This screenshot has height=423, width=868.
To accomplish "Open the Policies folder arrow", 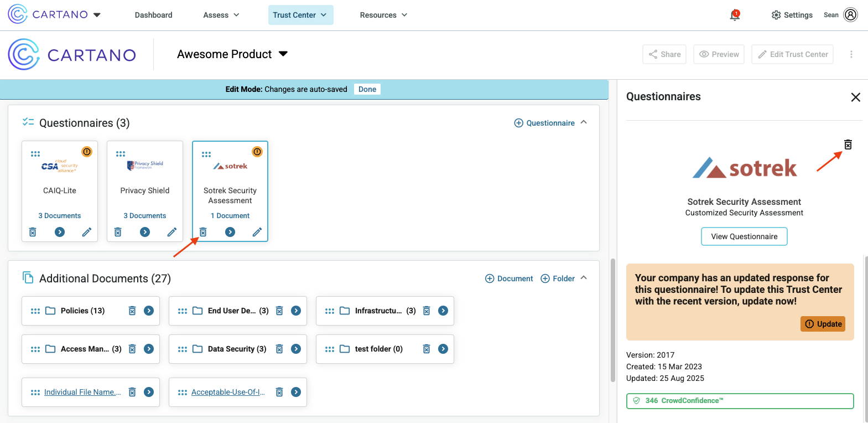I will pyautogui.click(x=149, y=311).
